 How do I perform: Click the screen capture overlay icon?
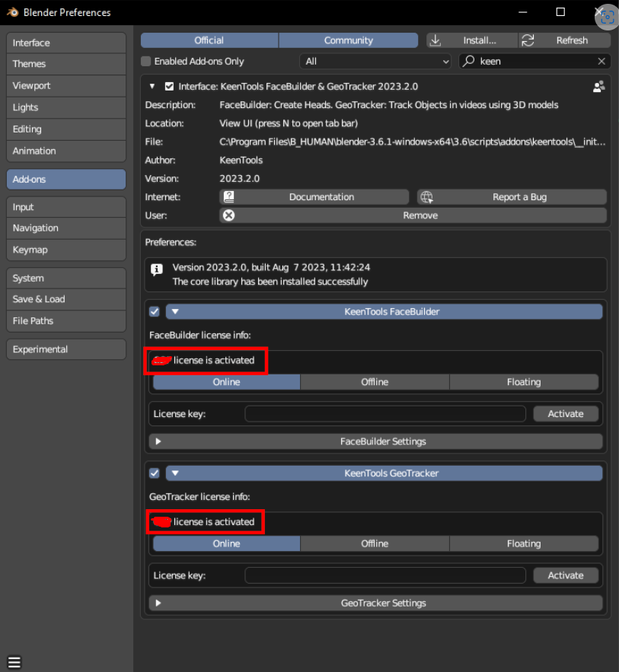607,18
